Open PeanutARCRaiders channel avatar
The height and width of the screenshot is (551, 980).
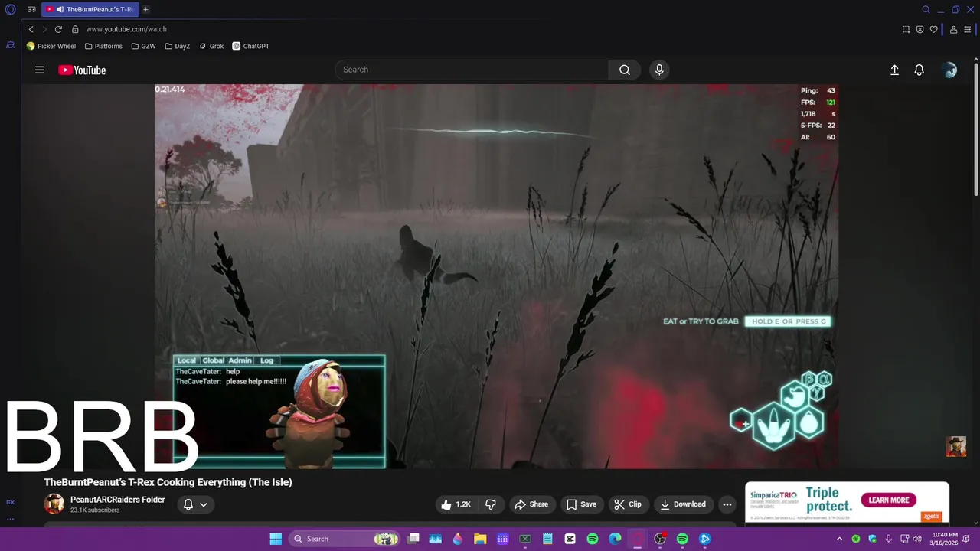tap(54, 504)
